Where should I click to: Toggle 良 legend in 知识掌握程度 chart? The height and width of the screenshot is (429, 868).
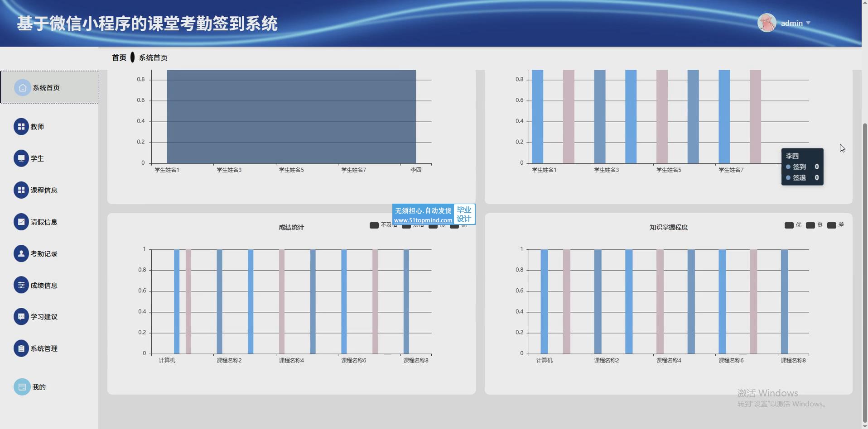(x=814, y=225)
